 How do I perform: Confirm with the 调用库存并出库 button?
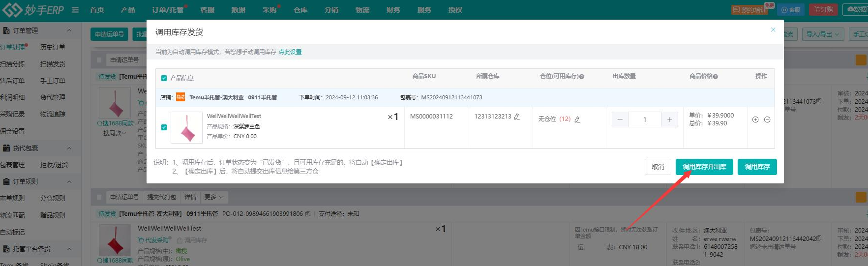[x=704, y=167]
